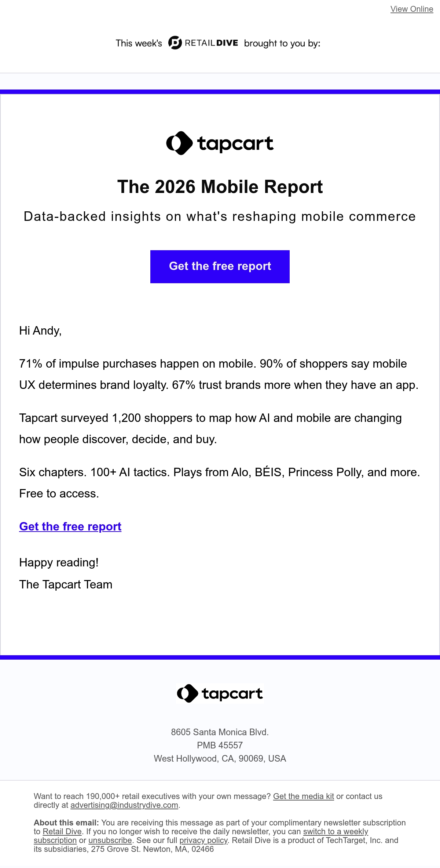The image size is (440, 868).
Task: Click the Tapcart diamond logo icon
Action: [x=179, y=143]
